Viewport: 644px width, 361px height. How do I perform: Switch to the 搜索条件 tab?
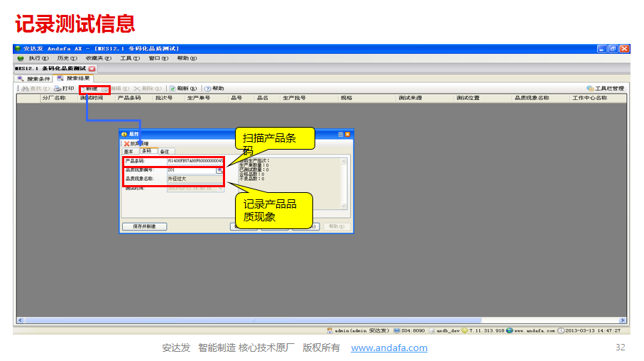coord(34,79)
